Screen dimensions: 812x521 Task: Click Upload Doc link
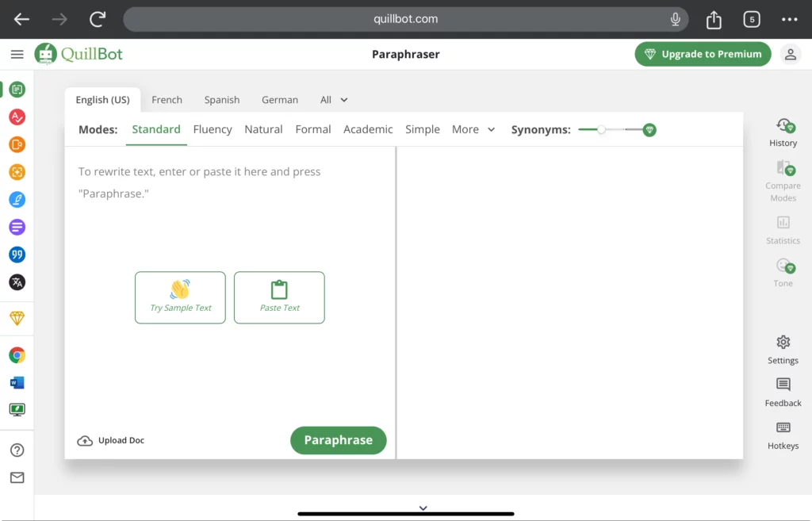tap(111, 440)
